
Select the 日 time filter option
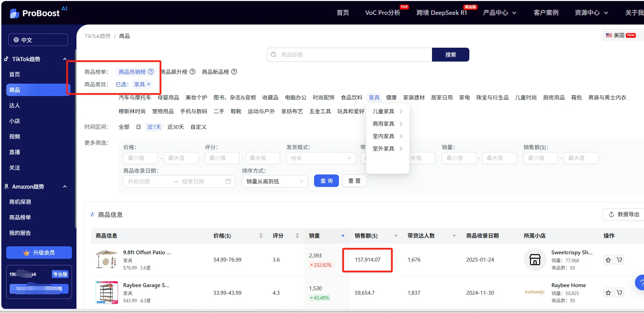[x=138, y=127]
